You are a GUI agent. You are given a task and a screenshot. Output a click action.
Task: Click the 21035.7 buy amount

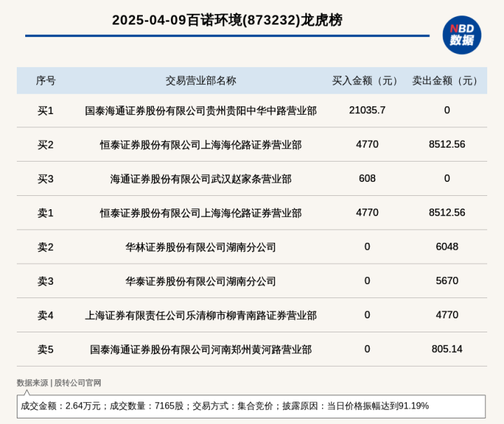click(367, 110)
